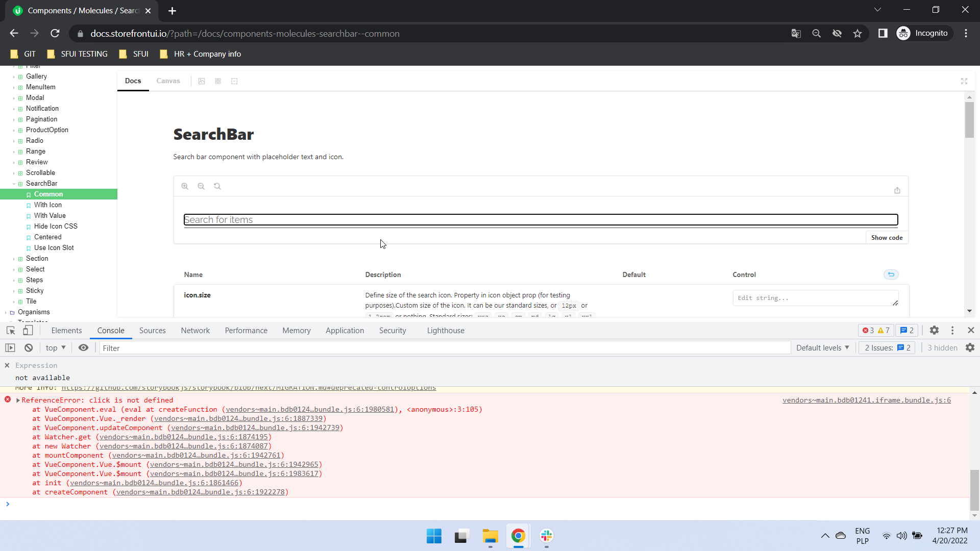Open the Network tab in DevTools
Viewport: 980px width, 551px height.
[195, 330]
